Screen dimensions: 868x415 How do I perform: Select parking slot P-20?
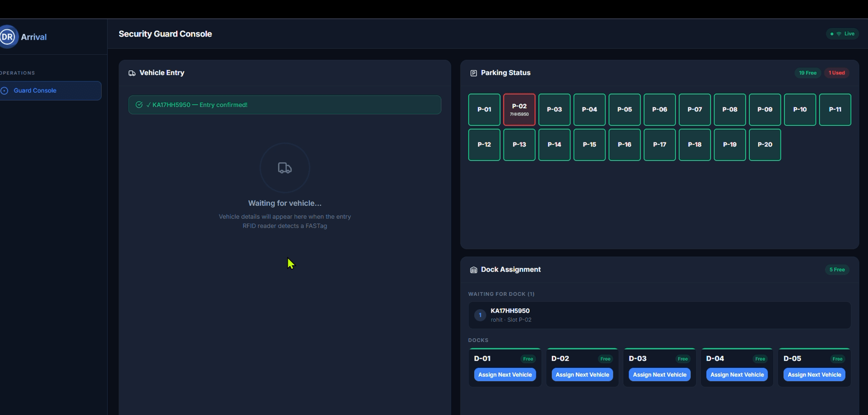pyautogui.click(x=765, y=145)
